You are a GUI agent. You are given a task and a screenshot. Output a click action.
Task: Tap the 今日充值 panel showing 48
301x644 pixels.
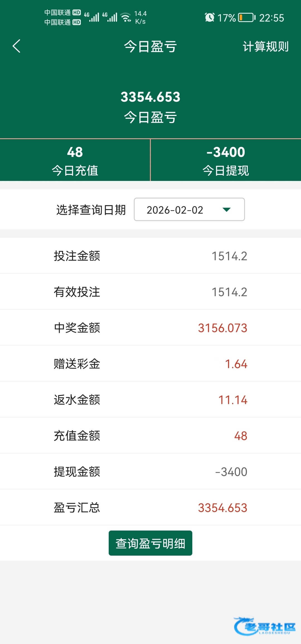[75, 160]
